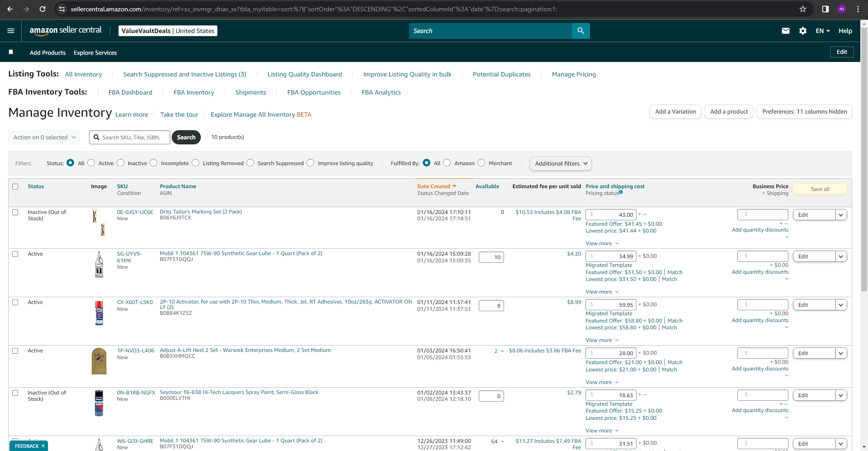Open the Shipments tool
868x451 pixels.
[x=250, y=92]
